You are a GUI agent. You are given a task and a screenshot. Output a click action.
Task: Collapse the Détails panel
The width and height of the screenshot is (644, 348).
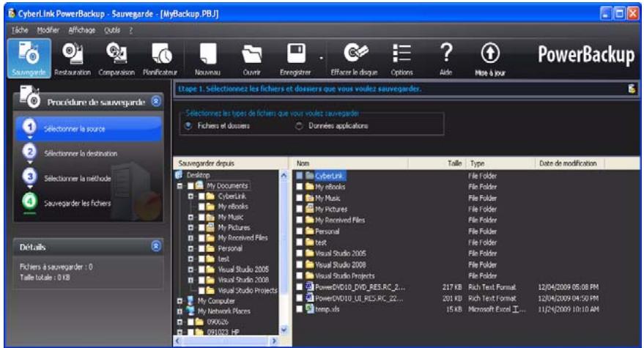[156, 246]
